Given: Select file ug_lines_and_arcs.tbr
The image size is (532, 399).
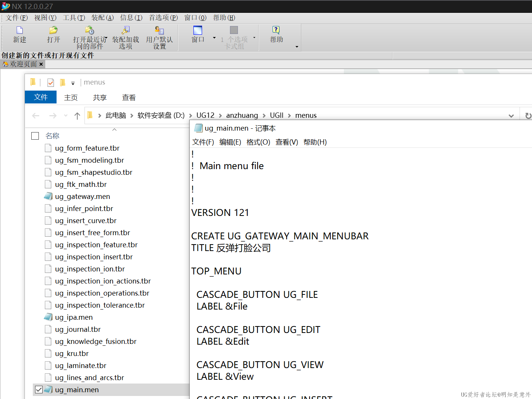Looking at the screenshot, I should [89, 377].
